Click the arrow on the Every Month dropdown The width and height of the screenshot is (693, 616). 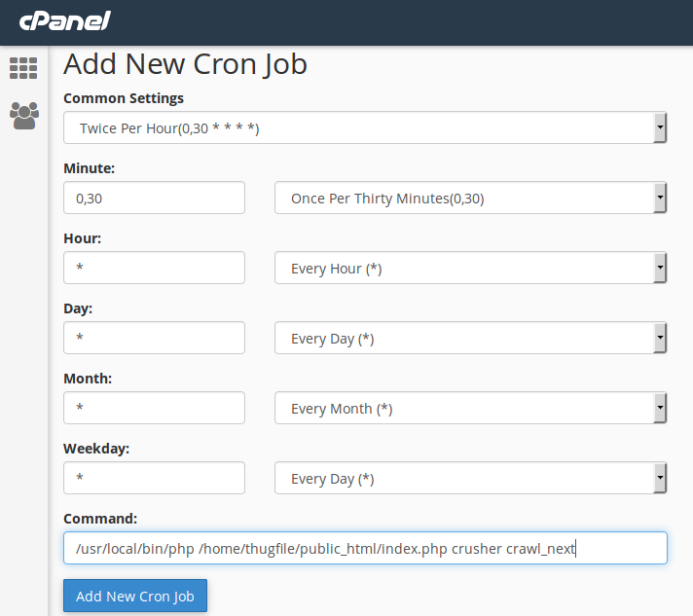[x=660, y=408]
